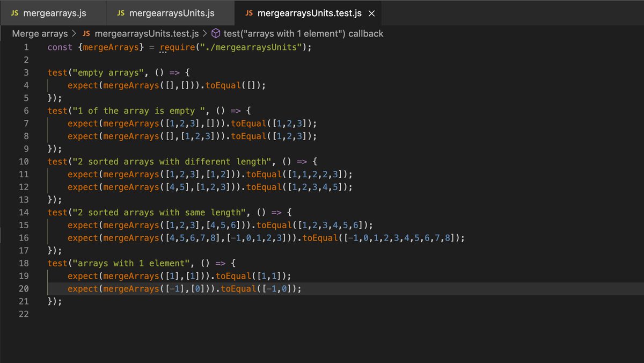The image size is (644, 363).
Task: Click the "2 sorted arrays with different length" string
Action: [x=171, y=161]
